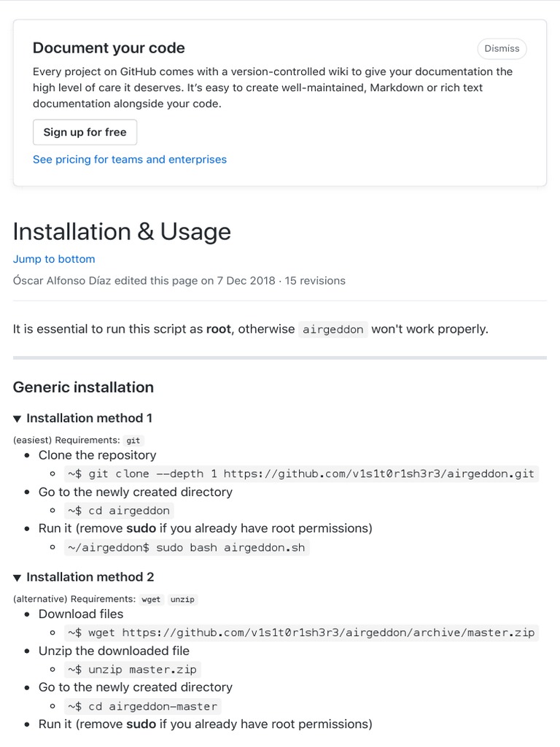Click the 'wget' requirement tag

click(x=150, y=600)
